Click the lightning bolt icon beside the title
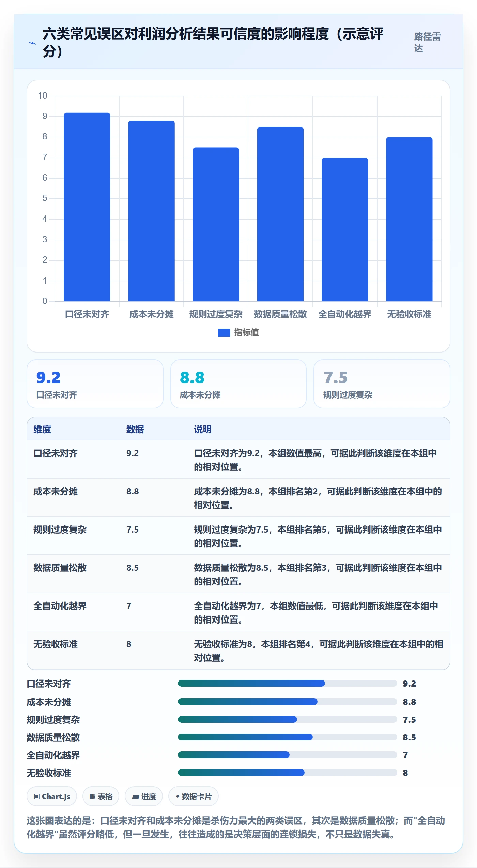Image resolution: width=477 pixels, height=868 pixels. [32, 43]
